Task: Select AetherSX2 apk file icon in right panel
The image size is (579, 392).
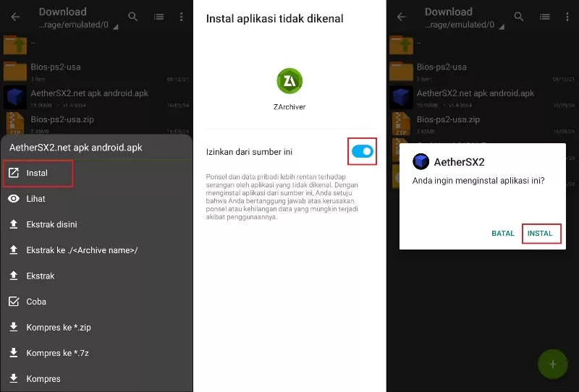Action: (401, 98)
